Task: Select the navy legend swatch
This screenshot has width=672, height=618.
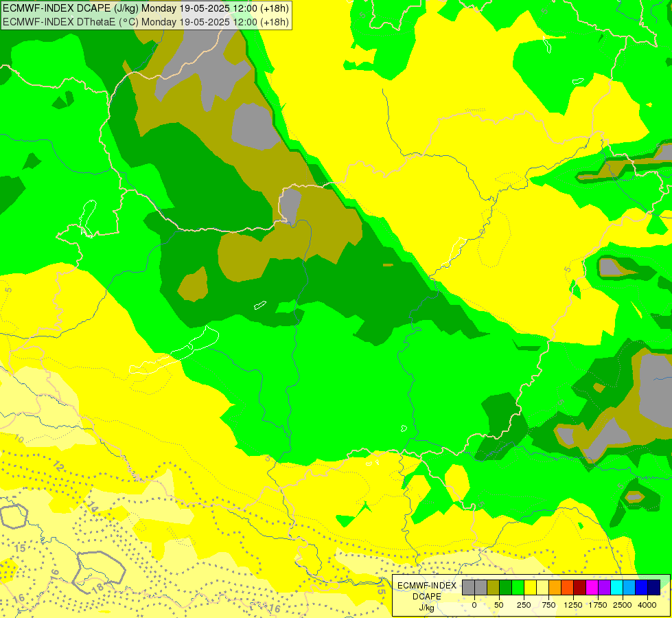Action: (653, 588)
